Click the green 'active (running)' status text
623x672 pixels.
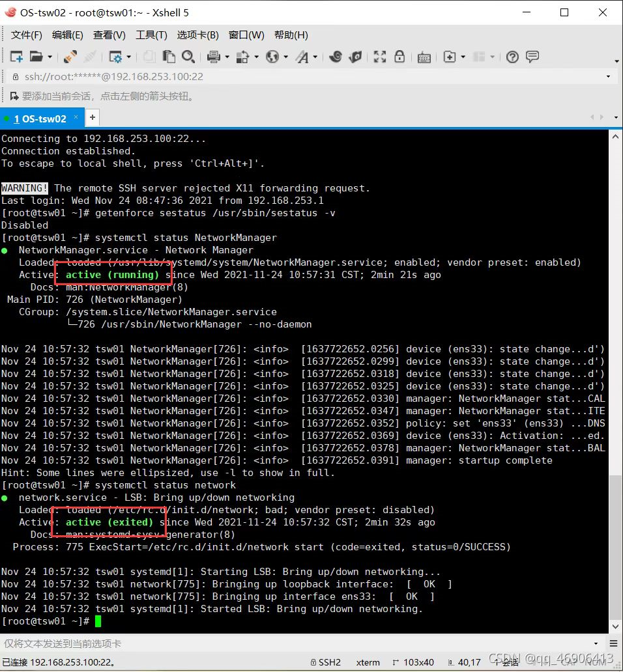112,275
